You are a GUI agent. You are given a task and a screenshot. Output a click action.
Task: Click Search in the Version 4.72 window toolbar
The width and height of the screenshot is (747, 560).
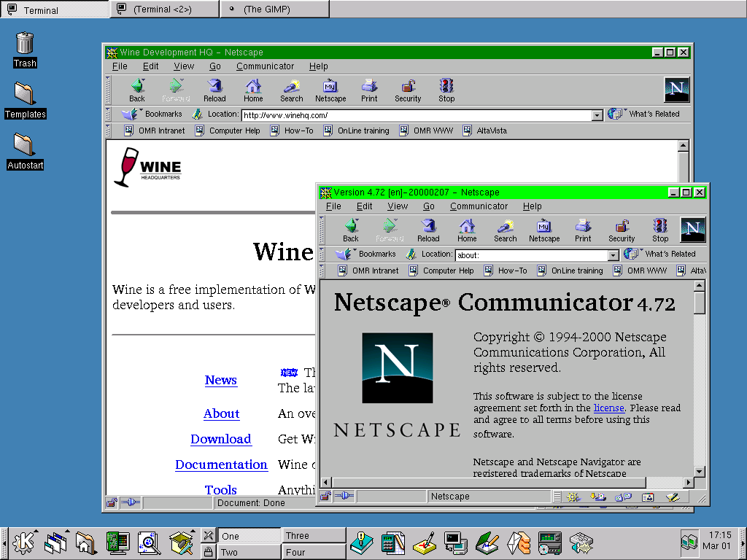click(505, 230)
